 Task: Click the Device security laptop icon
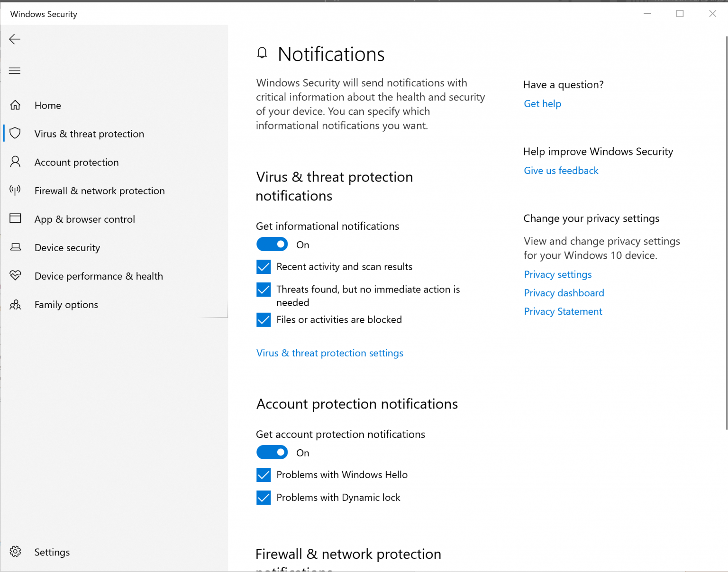(x=15, y=247)
